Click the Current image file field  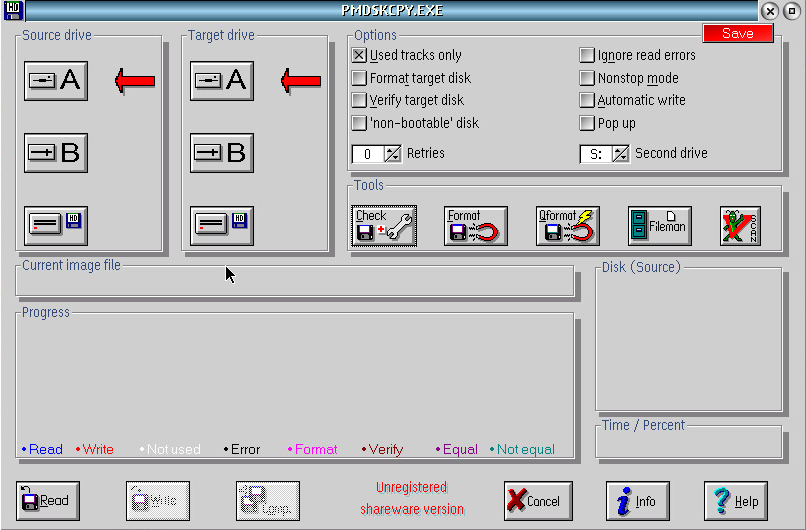tap(295, 283)
